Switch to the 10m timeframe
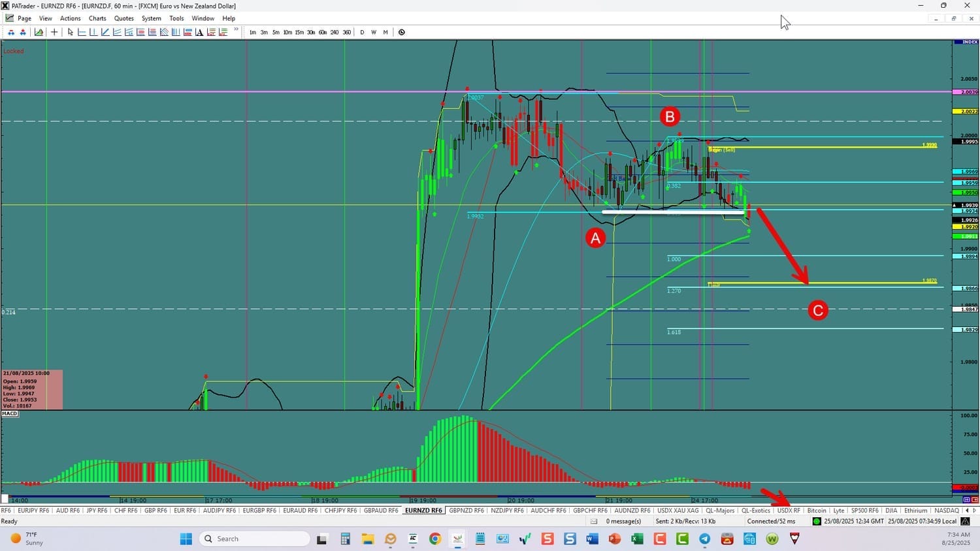980x551 pixels. pyautogui.click(x=287, y=32)
